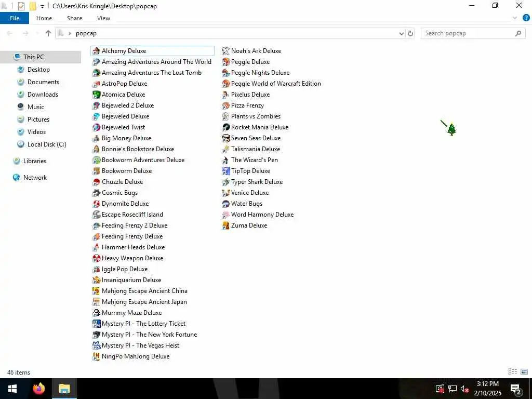Click the Pizza Frenzy icon
The image size is (532, 399).
pyautogui.click(x=225, y=106)
